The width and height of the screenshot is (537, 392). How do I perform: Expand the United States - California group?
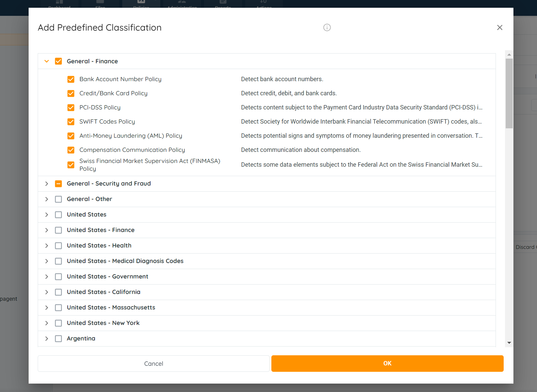click(x=47, y=292)
